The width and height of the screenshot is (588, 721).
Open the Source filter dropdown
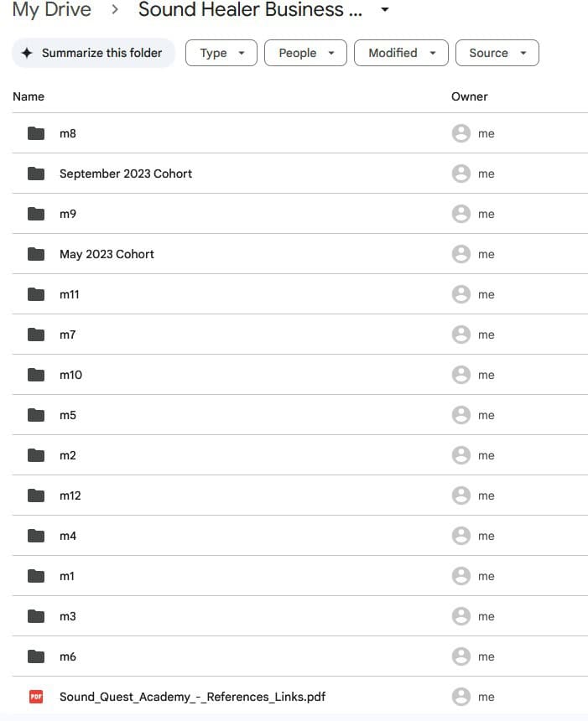497,53
